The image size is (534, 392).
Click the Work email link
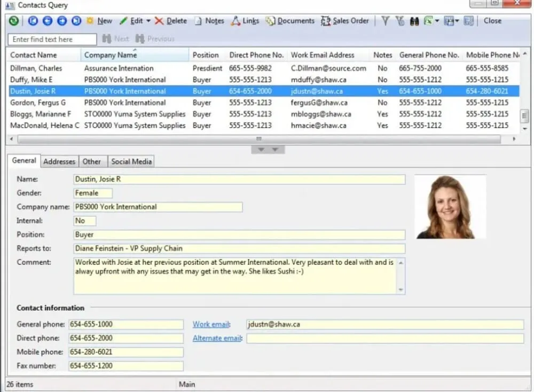(210, 324)
